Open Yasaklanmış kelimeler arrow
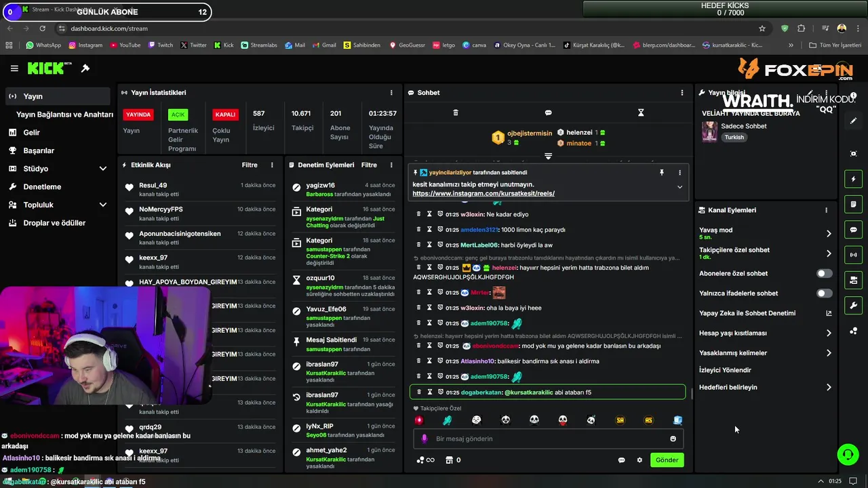The height and width of the screenshot is (488, 868). (x=828, y=353)
